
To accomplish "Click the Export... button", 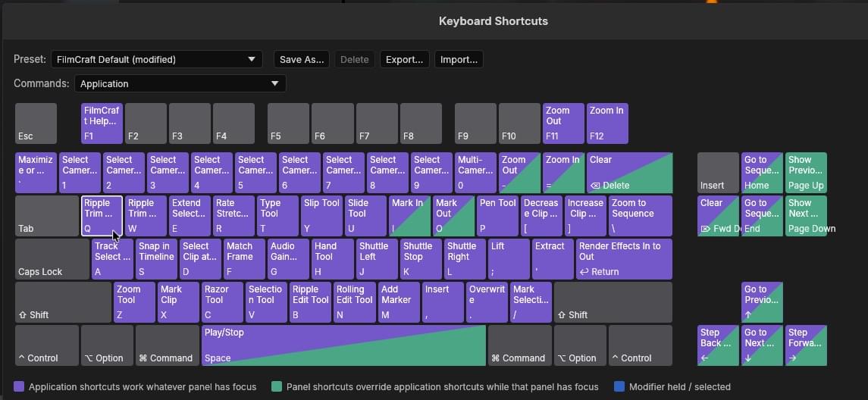I will pyautogui.click(x=404, y=59).
